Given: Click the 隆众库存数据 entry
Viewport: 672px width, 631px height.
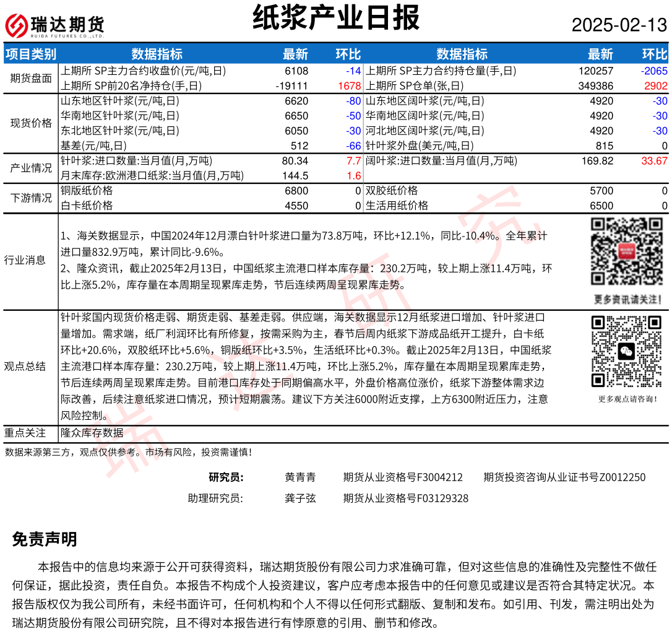Looking at the screenshot, I should click(92, 433).
